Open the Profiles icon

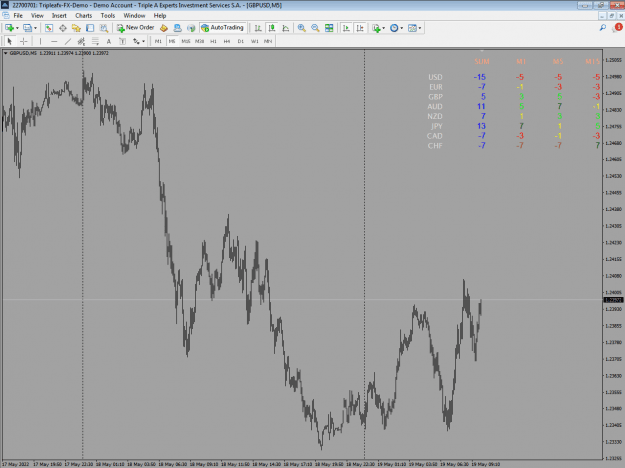27,28
